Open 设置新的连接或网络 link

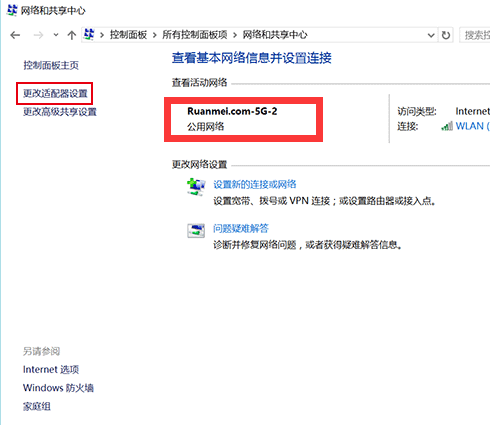click(x=255, y=184)
